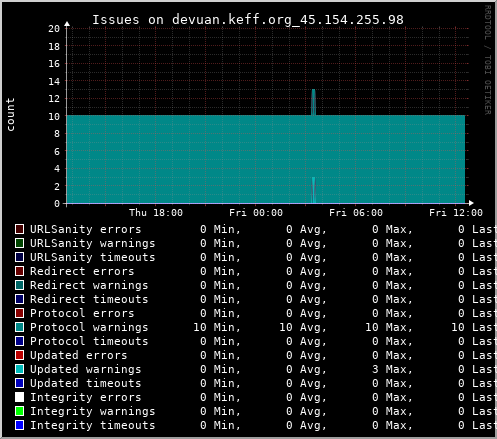
Task: Click the graph title Issues on devuan.keff.org
Action: [248, 20]
